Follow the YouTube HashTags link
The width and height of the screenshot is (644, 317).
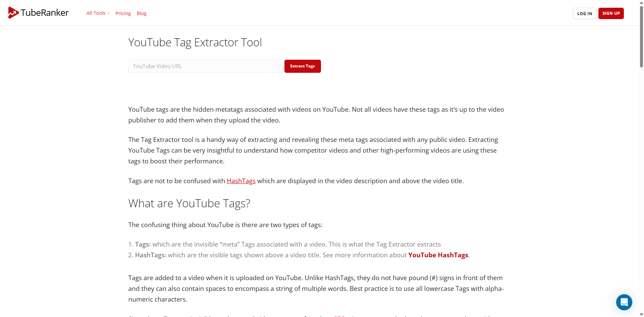point(438,255)
